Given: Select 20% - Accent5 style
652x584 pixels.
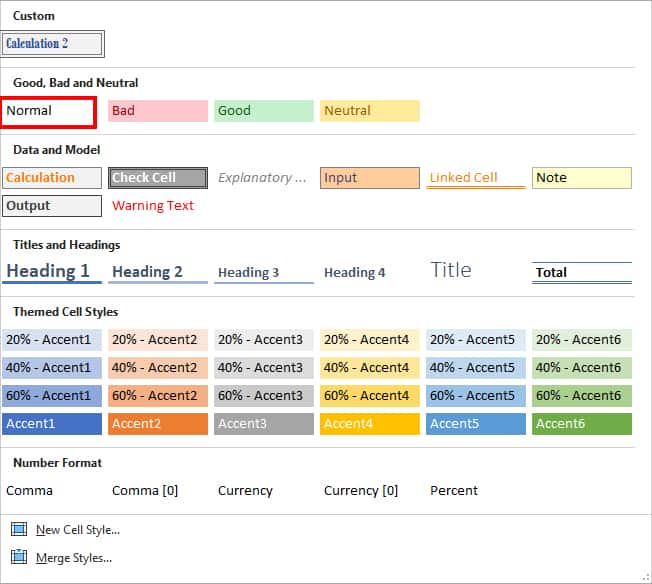Looking at the screenshot, I should tap(476, 340).
